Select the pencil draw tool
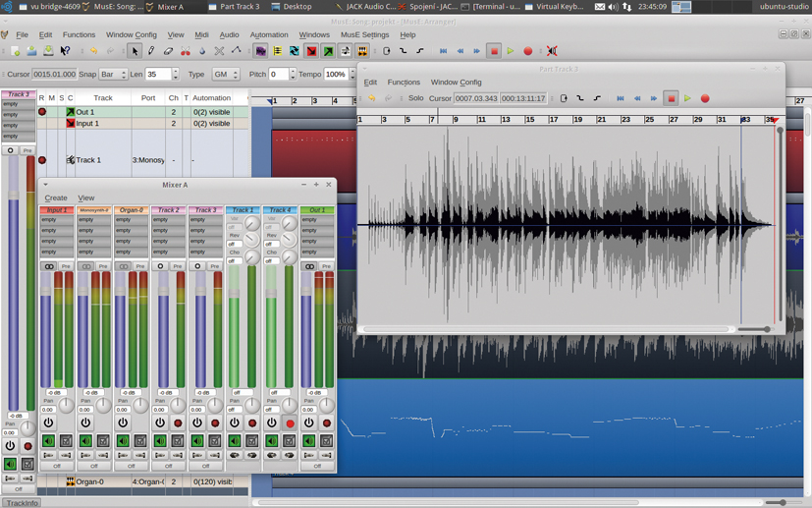The height and width of the screenshot is (508, 812). [x=151, y=51]
